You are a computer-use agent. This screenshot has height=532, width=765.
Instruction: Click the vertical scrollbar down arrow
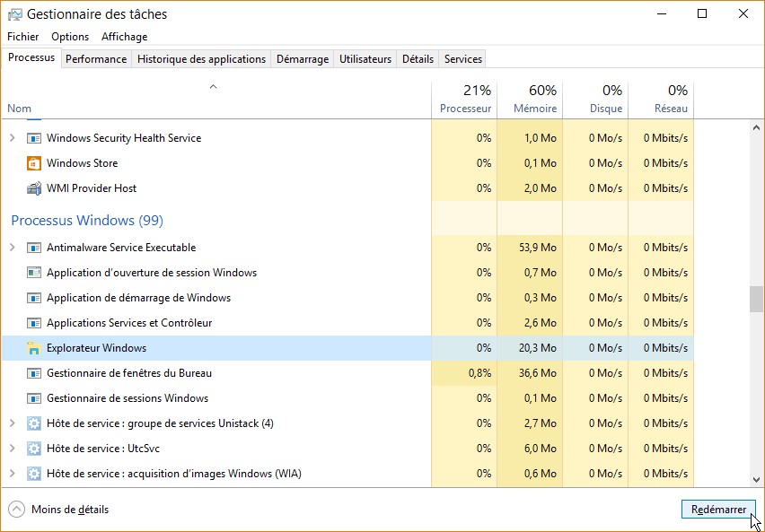point(757,481)
